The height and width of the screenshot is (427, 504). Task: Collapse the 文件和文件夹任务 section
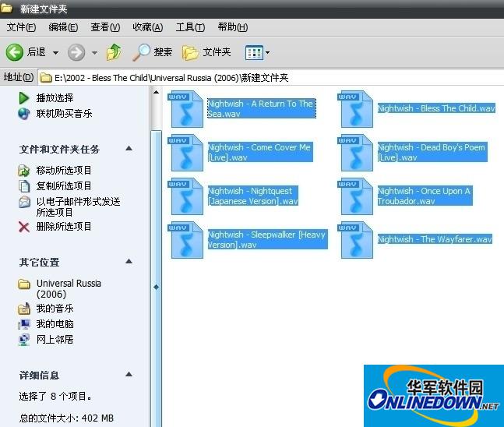129,148
